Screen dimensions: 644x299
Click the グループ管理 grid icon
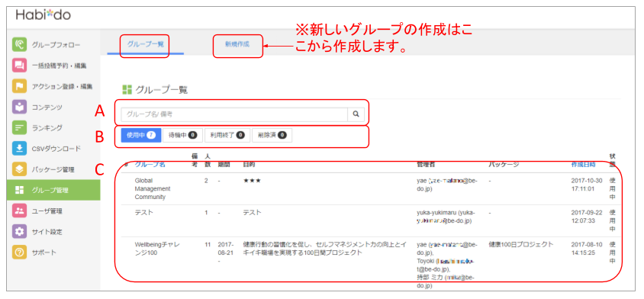coord(19,190)
